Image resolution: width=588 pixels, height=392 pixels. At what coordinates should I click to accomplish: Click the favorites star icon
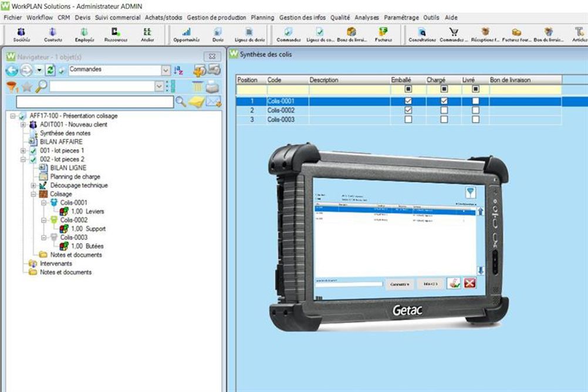pyautogui.click(x=27, y=87)
